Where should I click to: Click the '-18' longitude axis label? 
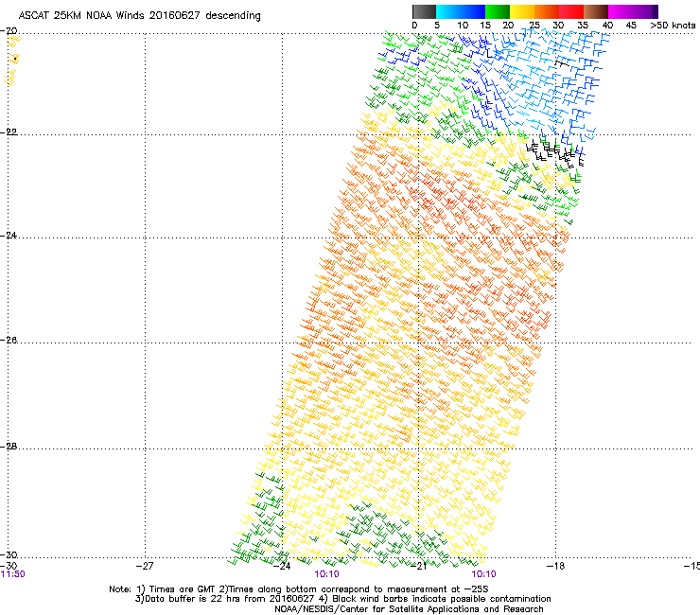[x=556, y=566]
